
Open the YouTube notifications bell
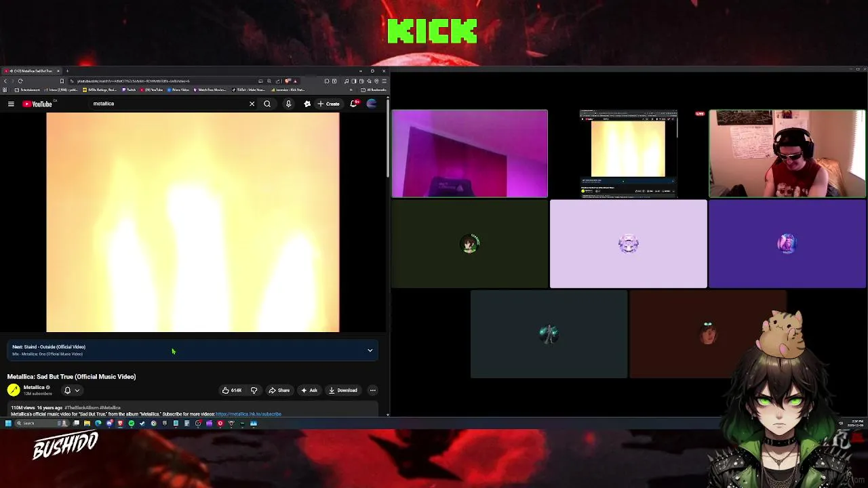tap(353, 104)
